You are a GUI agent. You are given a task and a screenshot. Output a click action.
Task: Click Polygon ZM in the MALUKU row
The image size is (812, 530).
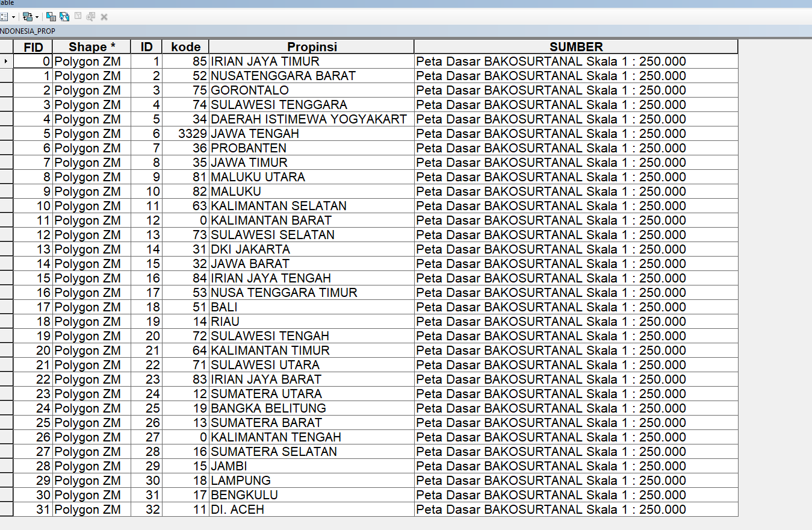click(91, 192)
